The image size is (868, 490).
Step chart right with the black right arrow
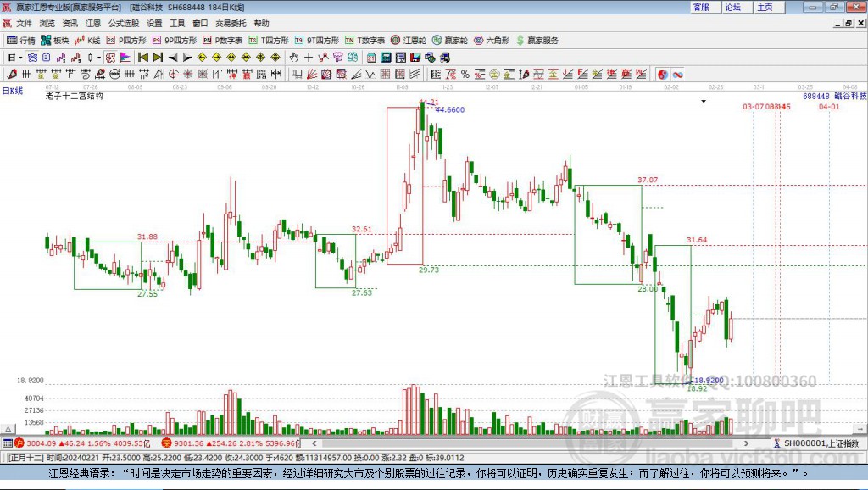coord(187,58)
